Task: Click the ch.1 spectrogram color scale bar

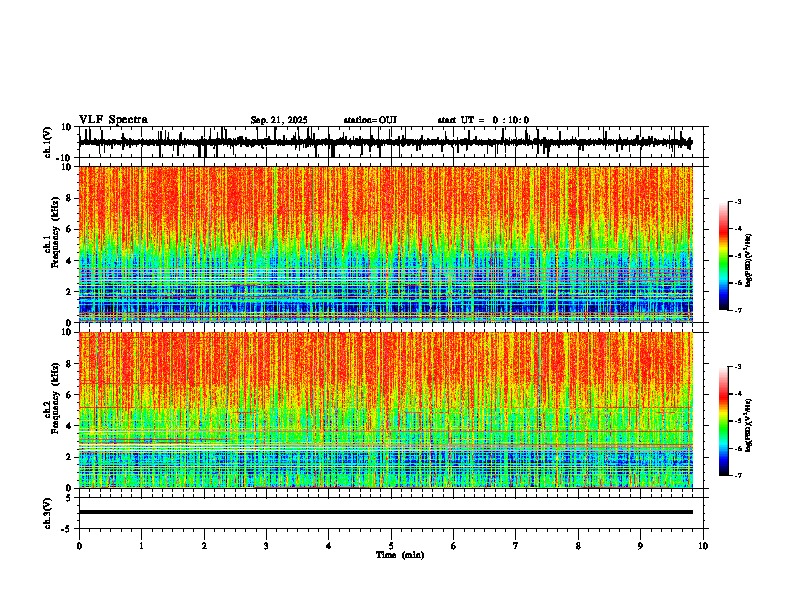Action: point(724,256)
